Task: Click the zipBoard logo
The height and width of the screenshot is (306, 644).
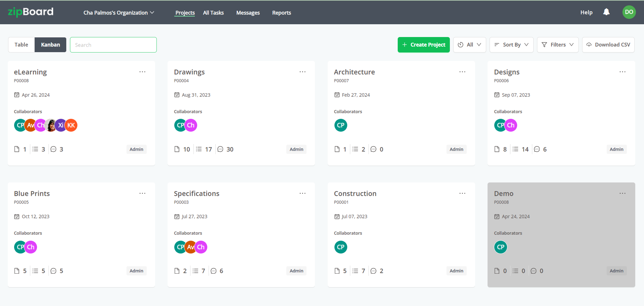Action: (30, 12)
